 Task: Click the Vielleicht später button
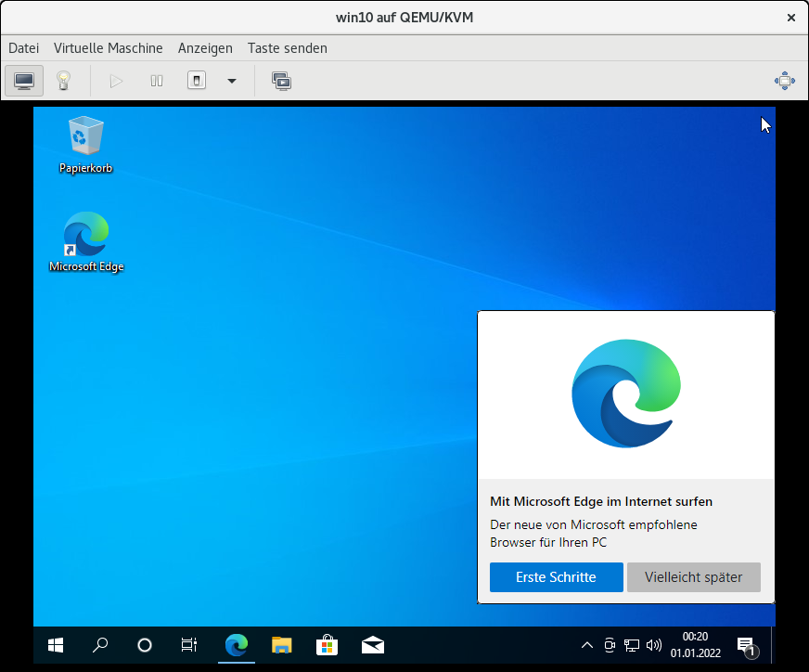[x=693, y=577]
